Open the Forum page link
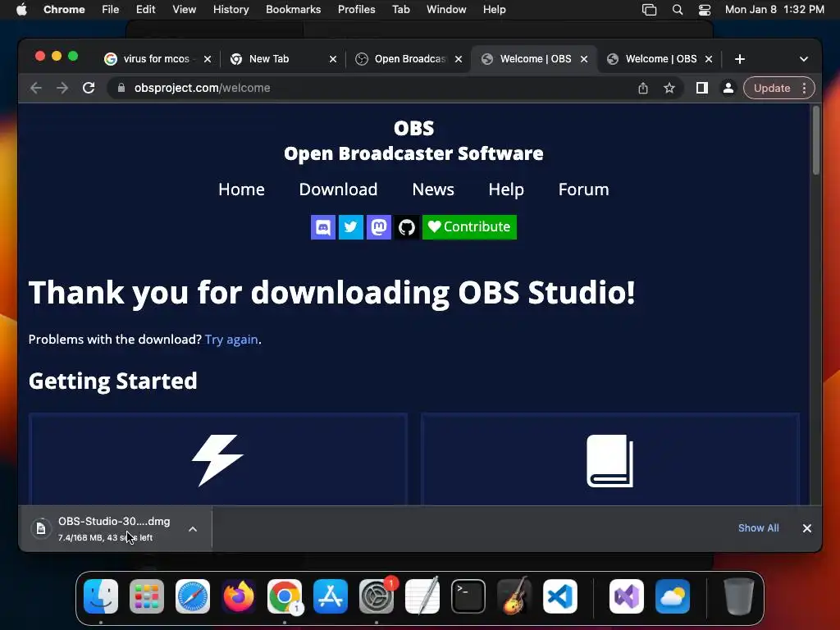Screen dimensions: 840x630 [583, 189]
